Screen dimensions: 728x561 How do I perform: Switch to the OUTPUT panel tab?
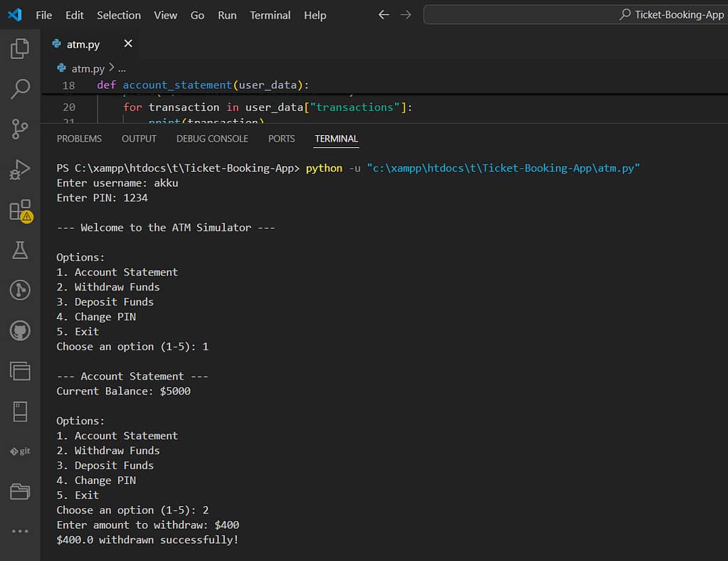[139, 139]
